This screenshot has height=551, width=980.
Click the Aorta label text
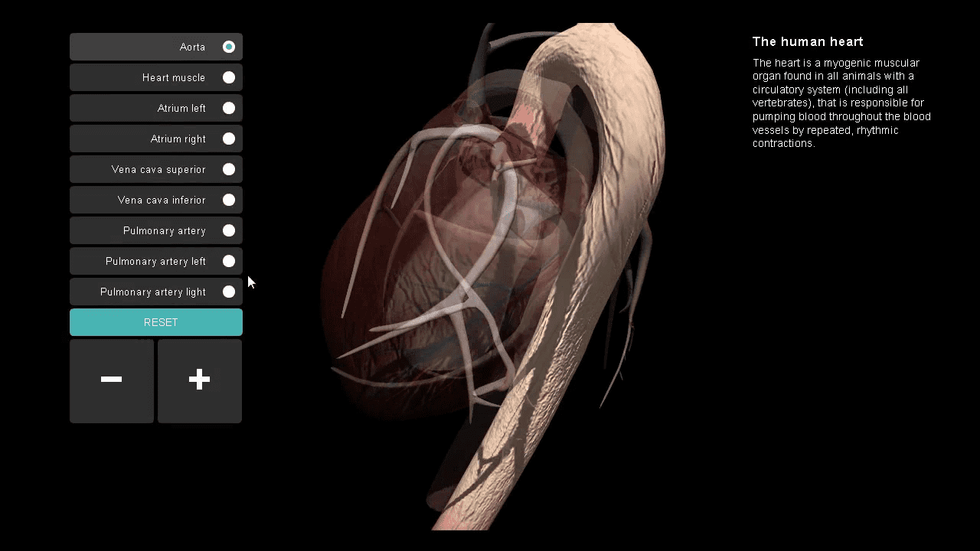192,47
